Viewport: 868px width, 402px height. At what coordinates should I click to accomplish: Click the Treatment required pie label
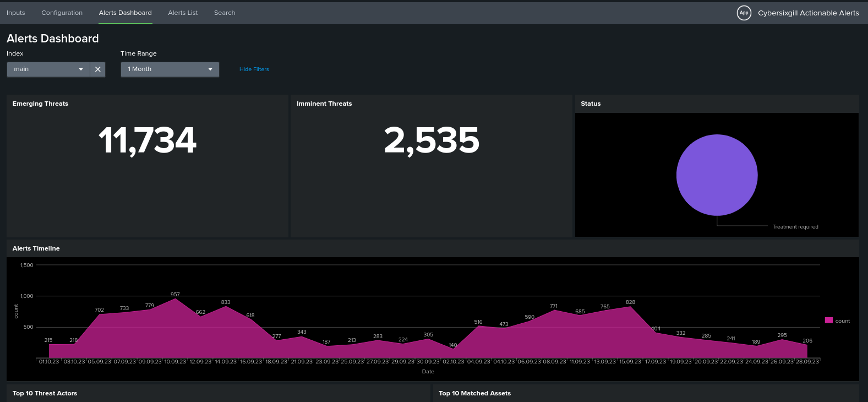pos(795,227)
